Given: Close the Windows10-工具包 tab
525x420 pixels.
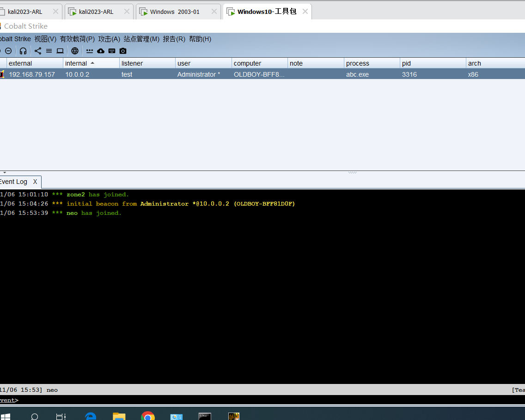Looking at the screenshot, I should pos(305,12).
